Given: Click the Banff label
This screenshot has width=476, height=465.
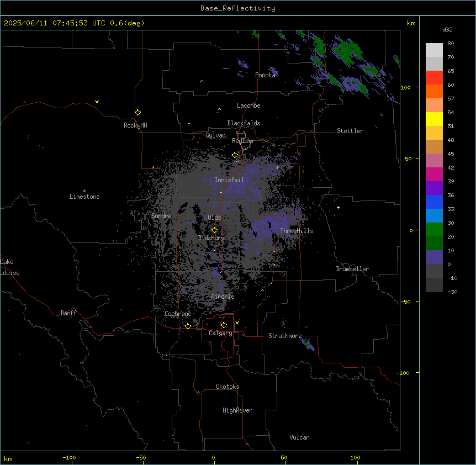Looking at the screenshot, I should tap(68, 313).
